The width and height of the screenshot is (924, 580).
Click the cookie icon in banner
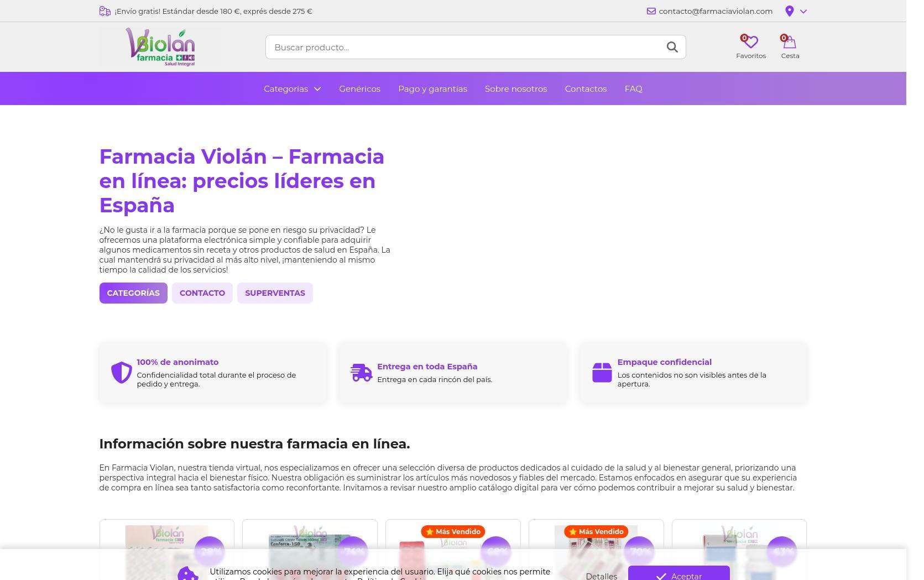[188, 574]
